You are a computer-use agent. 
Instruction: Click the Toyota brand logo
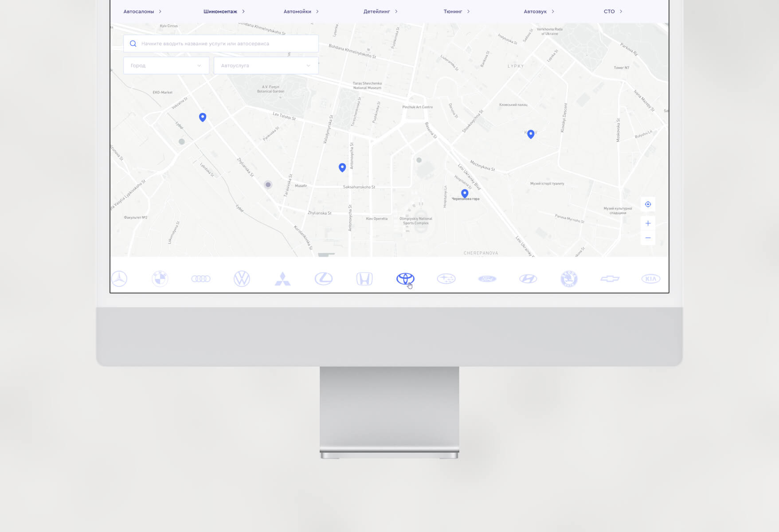pyautogui.click(x=405, y=278)
